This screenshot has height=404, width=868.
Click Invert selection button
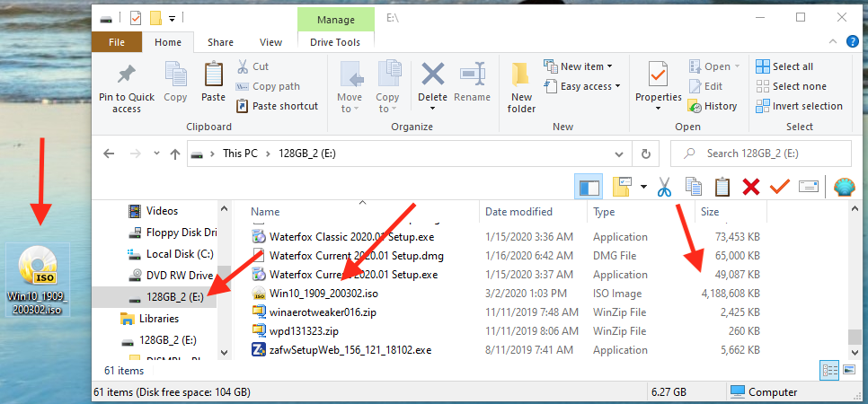pos(800,106)
